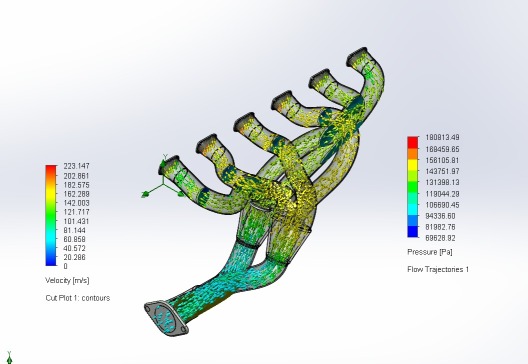The width and height of the screenshot is (528, 364).
Task: Click the yellow block of pressure legend
Action: click(x=413, y=165)
